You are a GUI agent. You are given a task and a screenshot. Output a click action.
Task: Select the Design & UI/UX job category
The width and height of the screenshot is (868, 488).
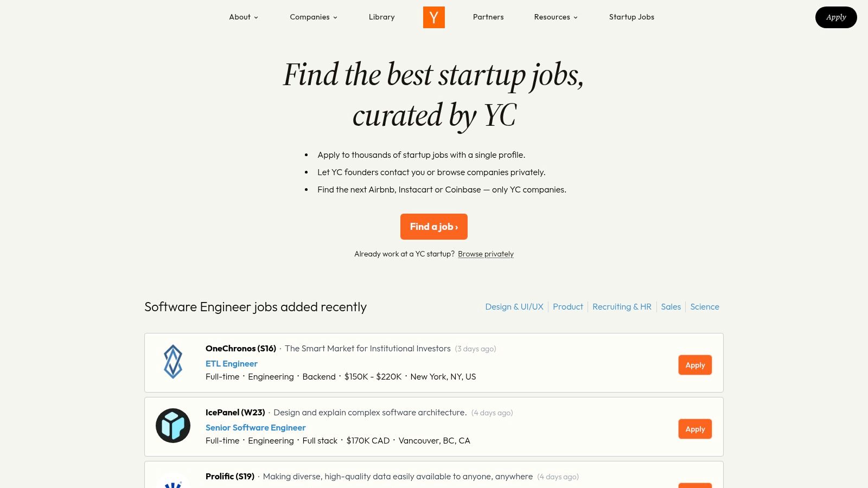514,306
